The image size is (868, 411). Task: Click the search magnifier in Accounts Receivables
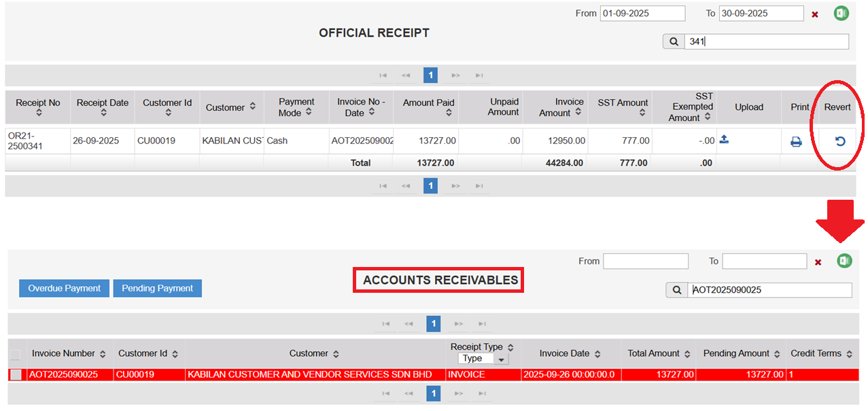pyautogui.click(x=677, y=290)
